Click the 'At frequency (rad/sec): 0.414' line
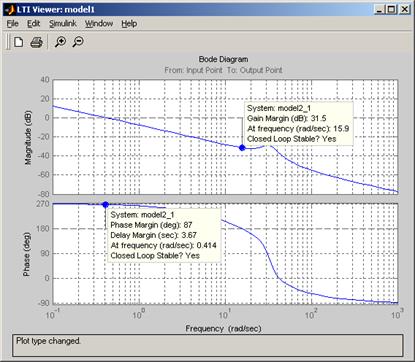The image size is (415, 362). point(163,245)
